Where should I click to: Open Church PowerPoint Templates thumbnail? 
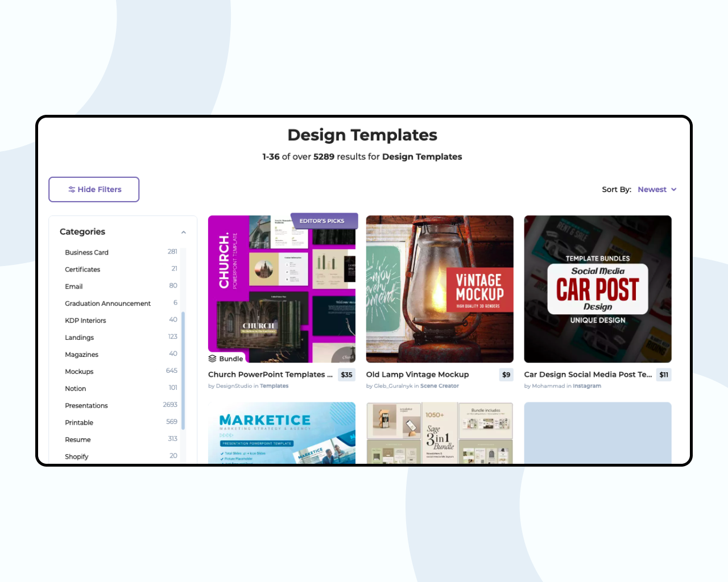[x=282, y=289]
